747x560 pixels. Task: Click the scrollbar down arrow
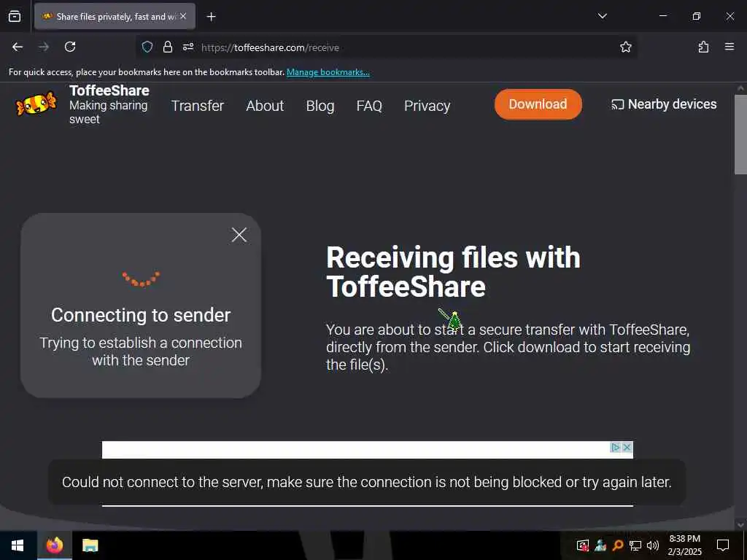(x=740, y=525)
